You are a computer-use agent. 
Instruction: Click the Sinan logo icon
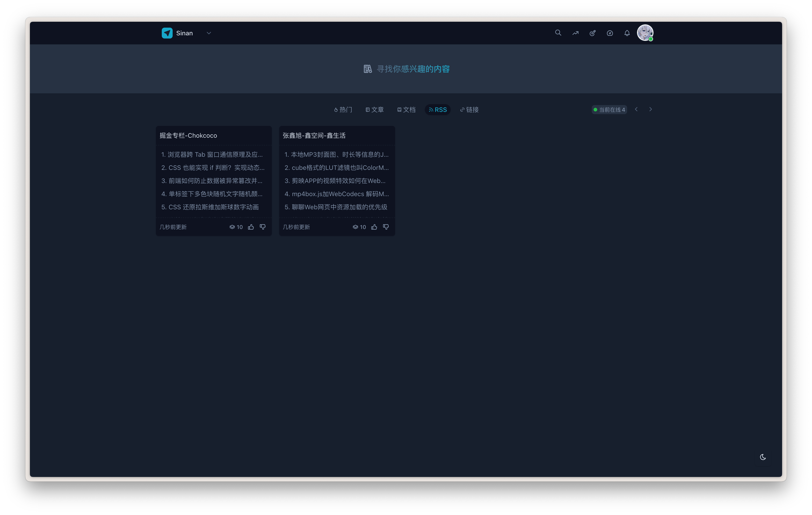click(x=167, y=33)
